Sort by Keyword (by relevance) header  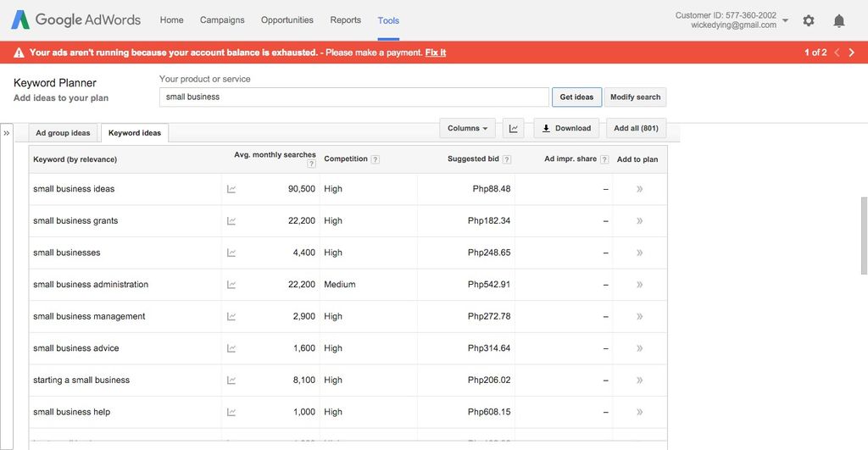pos(75,159)
